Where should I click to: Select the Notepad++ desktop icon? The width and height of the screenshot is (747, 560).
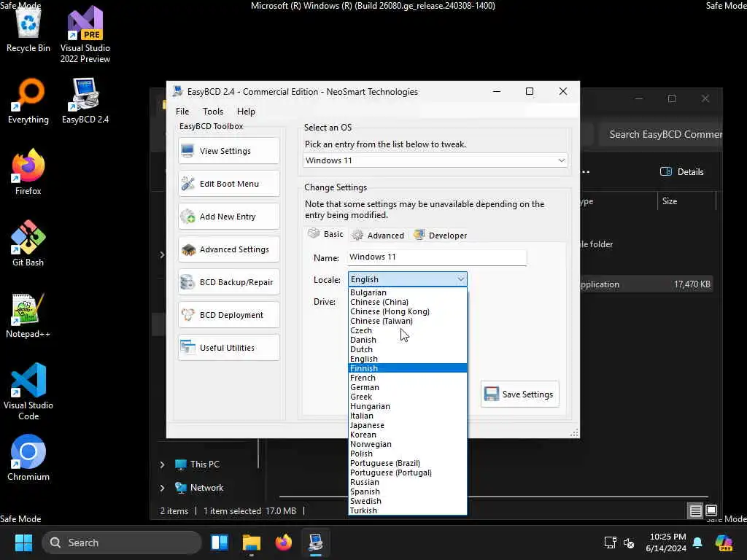[28, 315]
